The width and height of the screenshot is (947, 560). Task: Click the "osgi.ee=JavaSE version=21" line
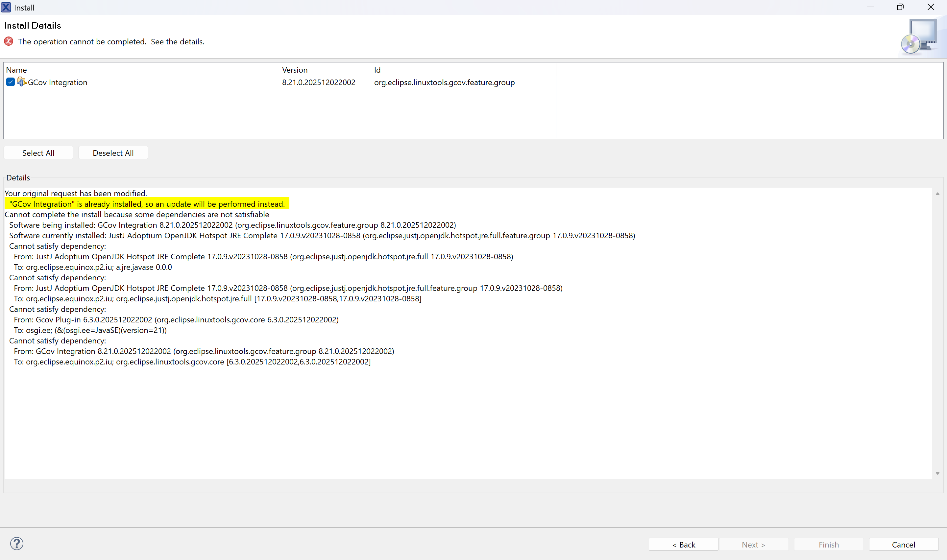[90, 330]
